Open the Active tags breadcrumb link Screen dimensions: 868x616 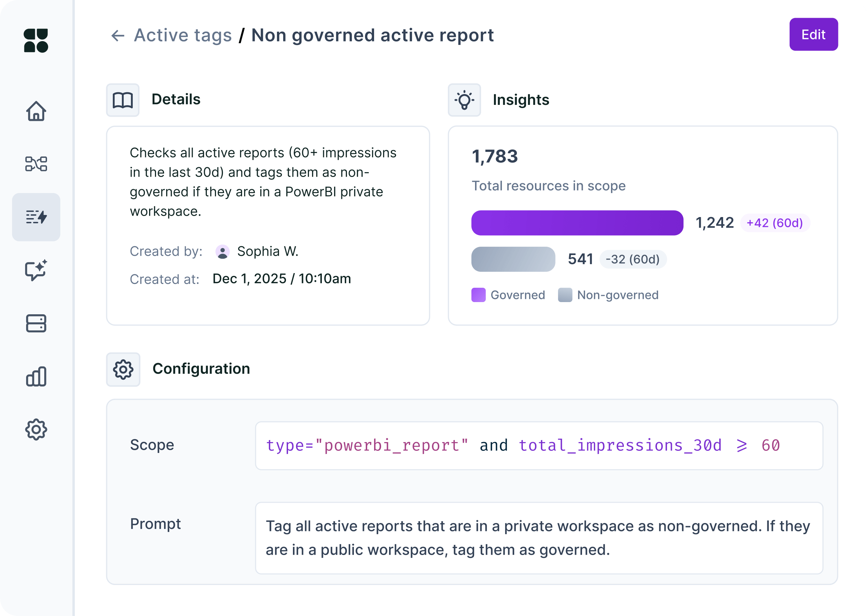tap(183, 35)
